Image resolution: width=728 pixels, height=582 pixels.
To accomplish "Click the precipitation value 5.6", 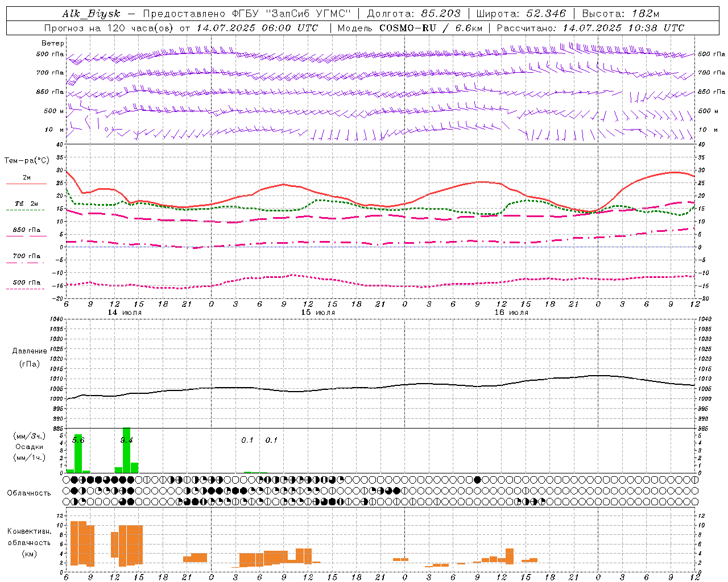I will pyautogui.click(x=78, y=440).
